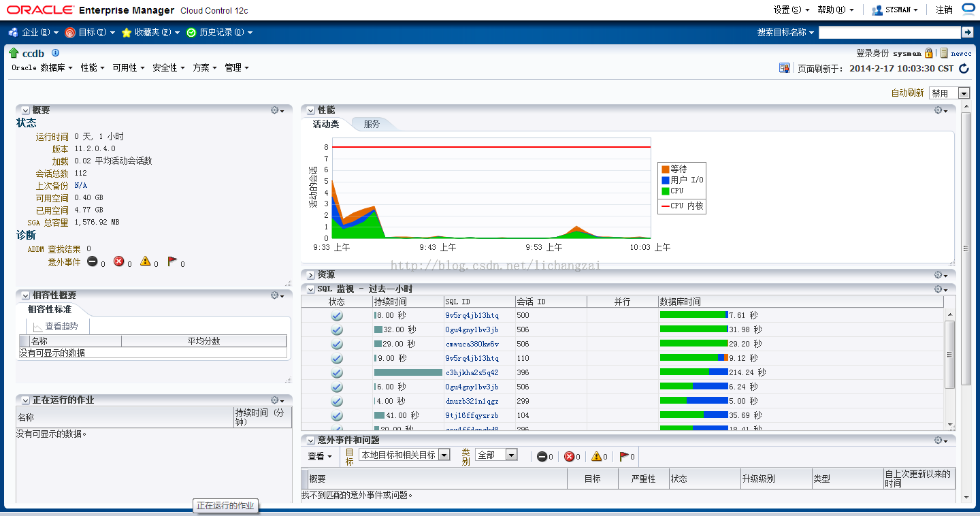The width and height of the screenshot is (980, 516).
Task: Open the 管理 menu
Action: tap(237, 68)
